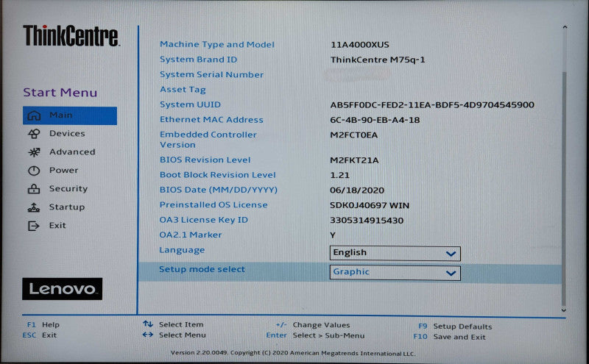Click F9 Setup Defaults
The width and height of the screenshot is (589, 364).
coord(455,326)
